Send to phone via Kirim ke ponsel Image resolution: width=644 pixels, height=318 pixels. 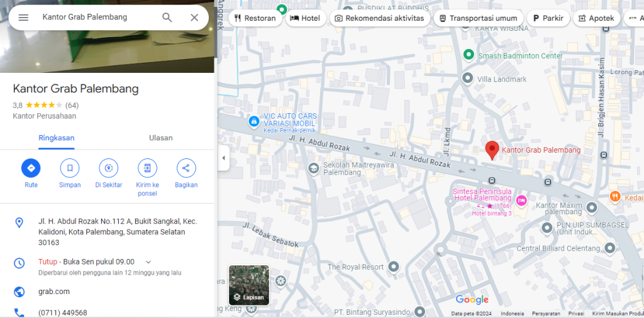pos(147,168)
